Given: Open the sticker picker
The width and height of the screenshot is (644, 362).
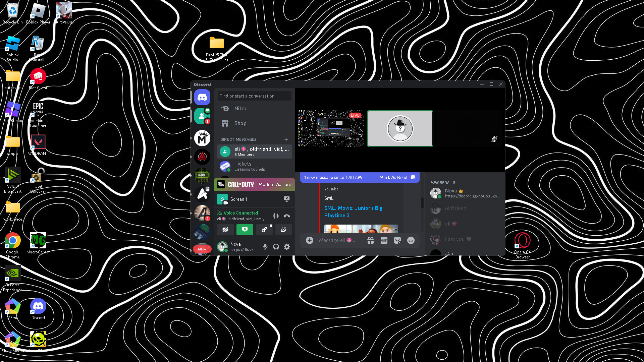Looking at the screenshot, I should (397, 240).
